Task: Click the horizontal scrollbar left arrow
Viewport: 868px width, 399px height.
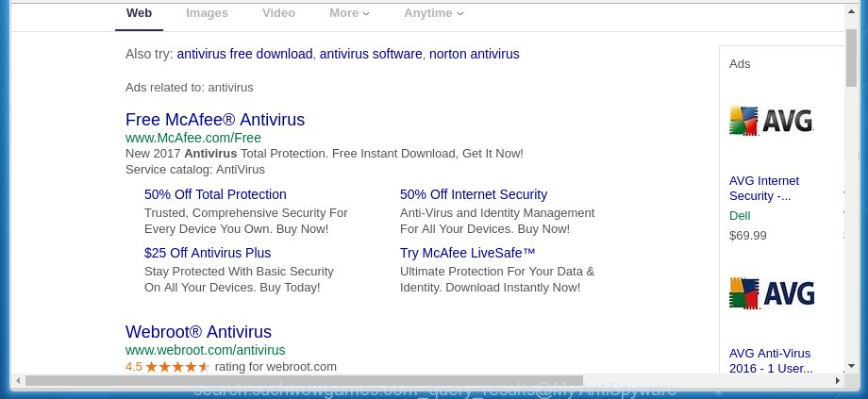Action: [x=18, y=381]
